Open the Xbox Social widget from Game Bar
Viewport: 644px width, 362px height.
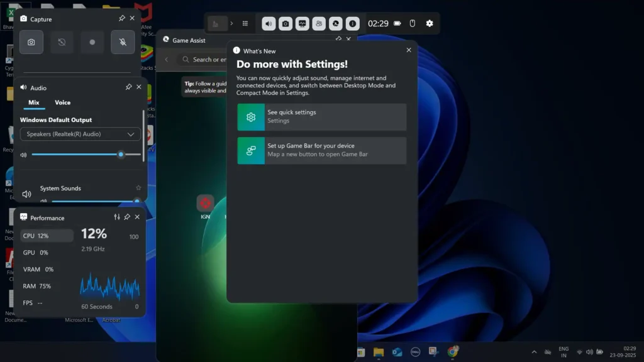point(319,23)
